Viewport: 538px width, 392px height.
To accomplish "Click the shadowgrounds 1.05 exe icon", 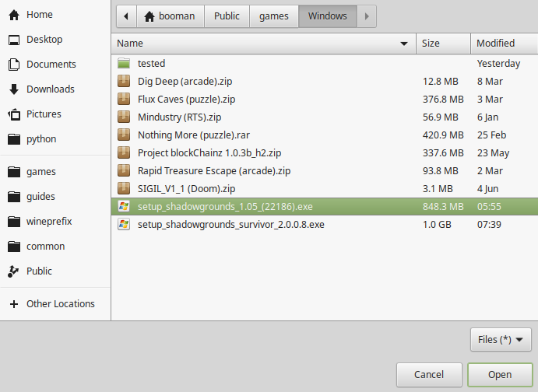I will (124, 206).
